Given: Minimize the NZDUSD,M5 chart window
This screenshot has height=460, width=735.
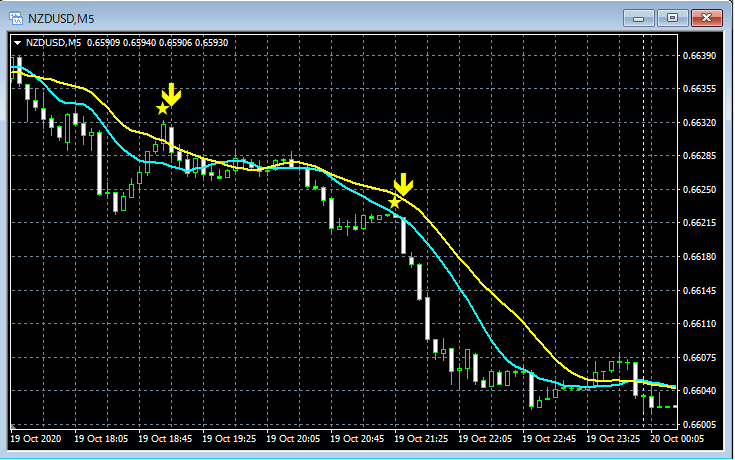Looking at the screenshot, I should coord(638,18).
